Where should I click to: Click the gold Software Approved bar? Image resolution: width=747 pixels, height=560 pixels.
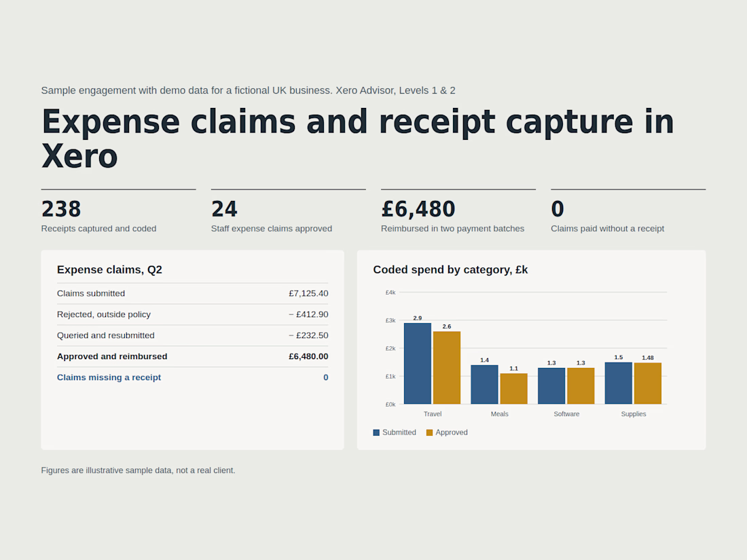tap(581, 386)
